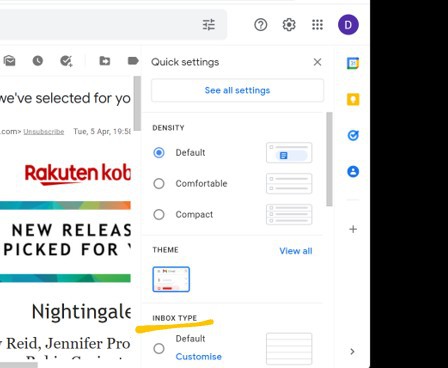Click See all settings button

pos(237,90)
